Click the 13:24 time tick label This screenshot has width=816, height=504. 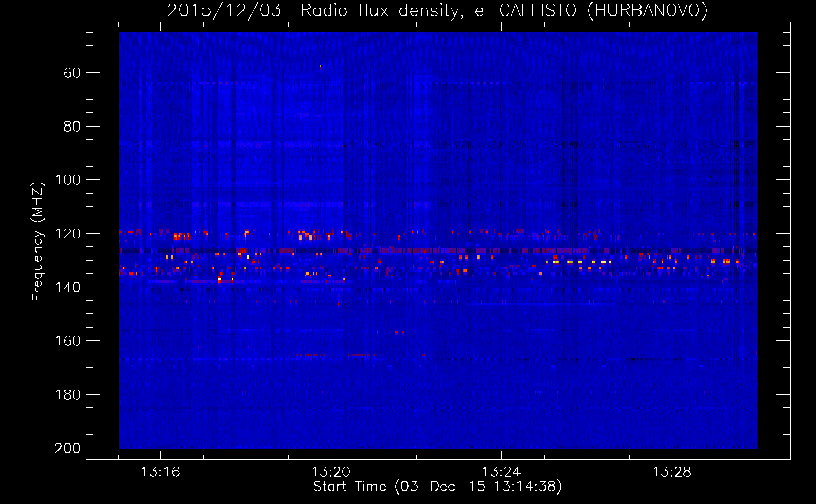(501, 472)
